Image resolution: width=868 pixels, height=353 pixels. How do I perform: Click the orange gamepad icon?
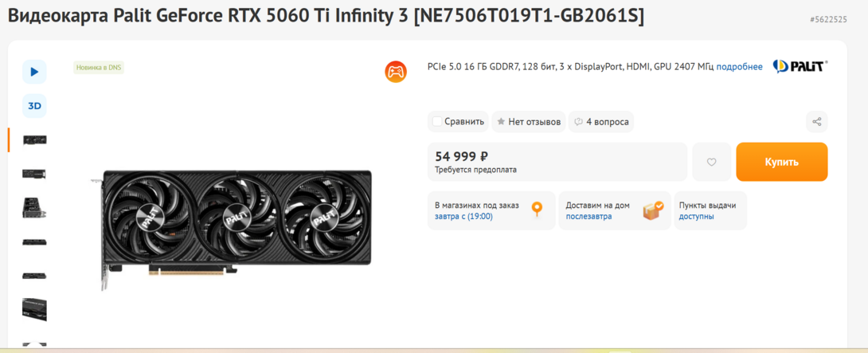tap(396, 72)
